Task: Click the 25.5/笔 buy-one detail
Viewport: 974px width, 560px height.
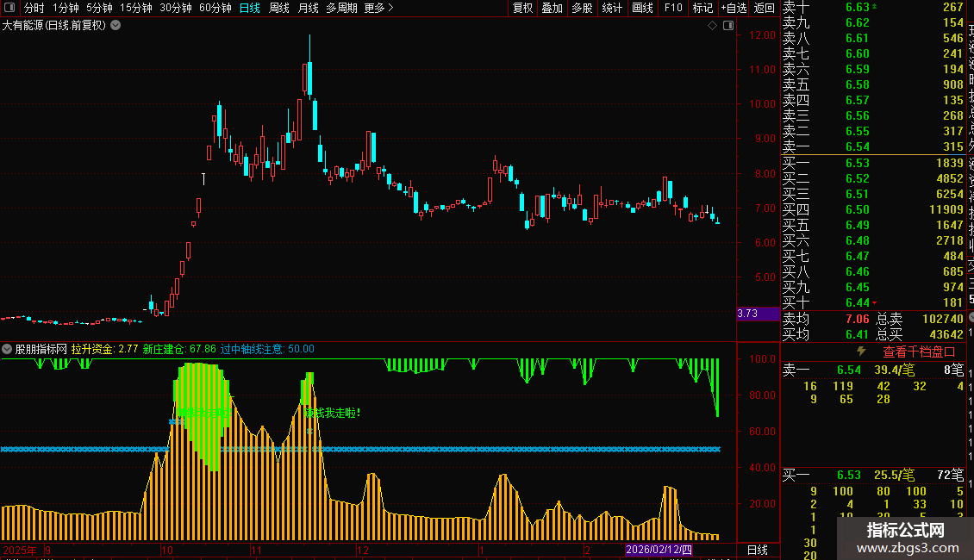Action: click(894, 475)
